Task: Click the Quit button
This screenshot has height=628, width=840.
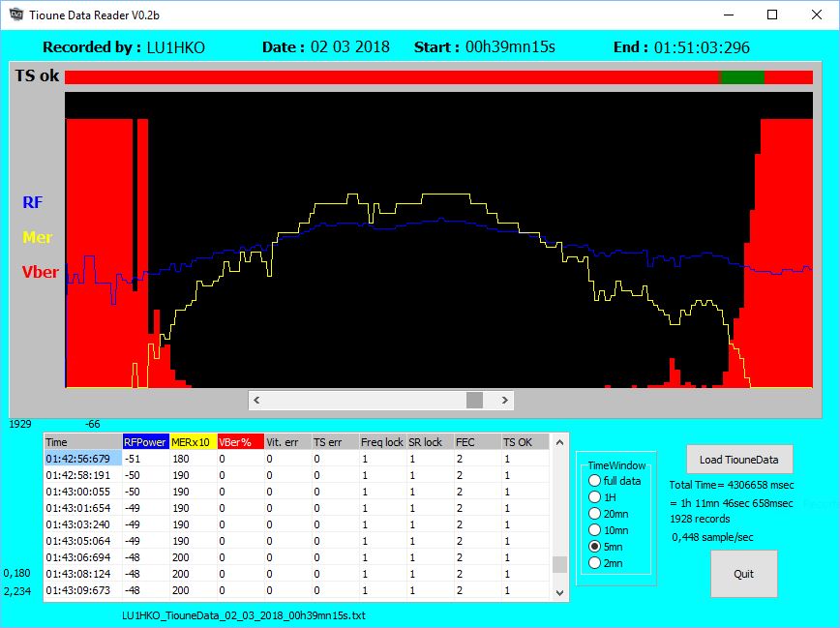Action: click(x=743, y=574)
